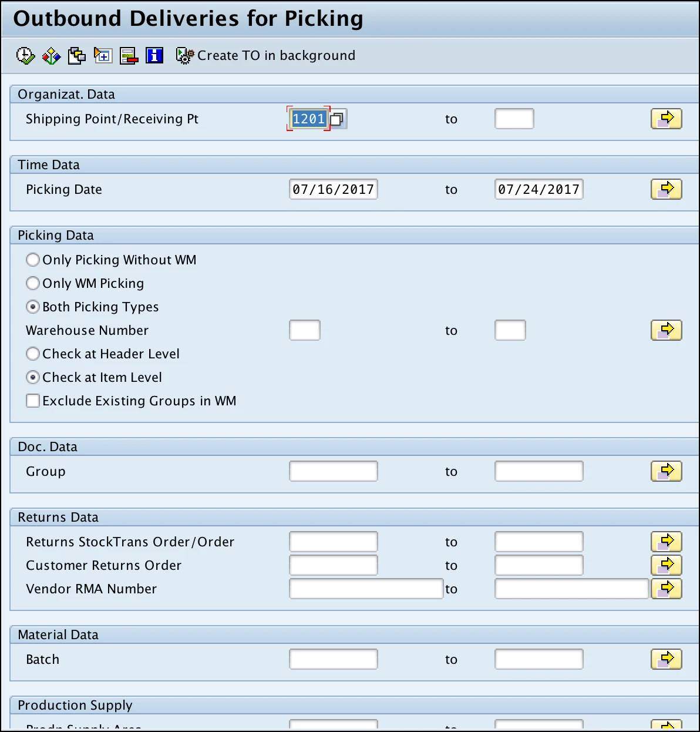Click Returns StockTrans Order to field

pyautogui.click(x=539, y=542)
